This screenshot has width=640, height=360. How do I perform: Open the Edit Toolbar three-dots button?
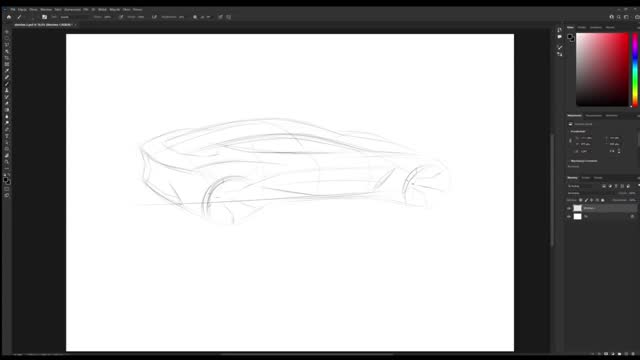7,168
